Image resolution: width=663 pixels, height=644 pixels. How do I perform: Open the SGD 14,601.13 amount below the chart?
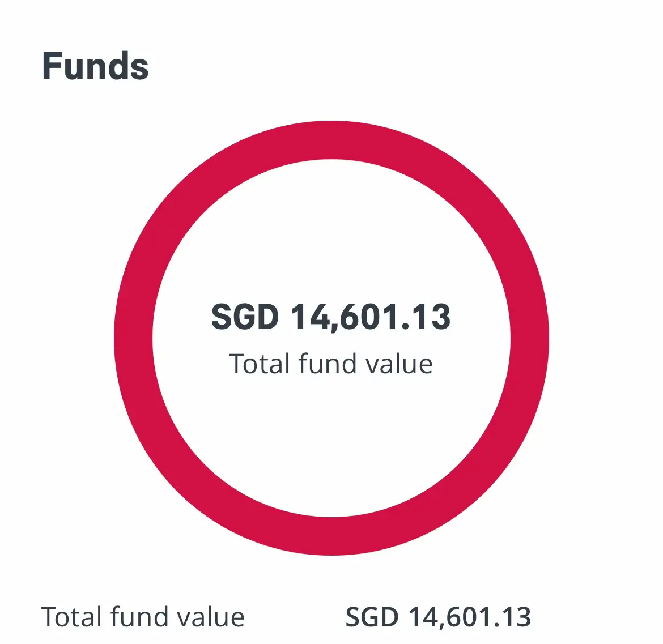click(x=438, y=617)
